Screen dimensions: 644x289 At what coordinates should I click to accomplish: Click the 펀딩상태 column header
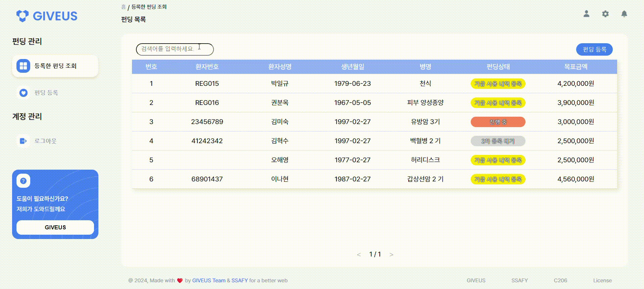(498, 67)
